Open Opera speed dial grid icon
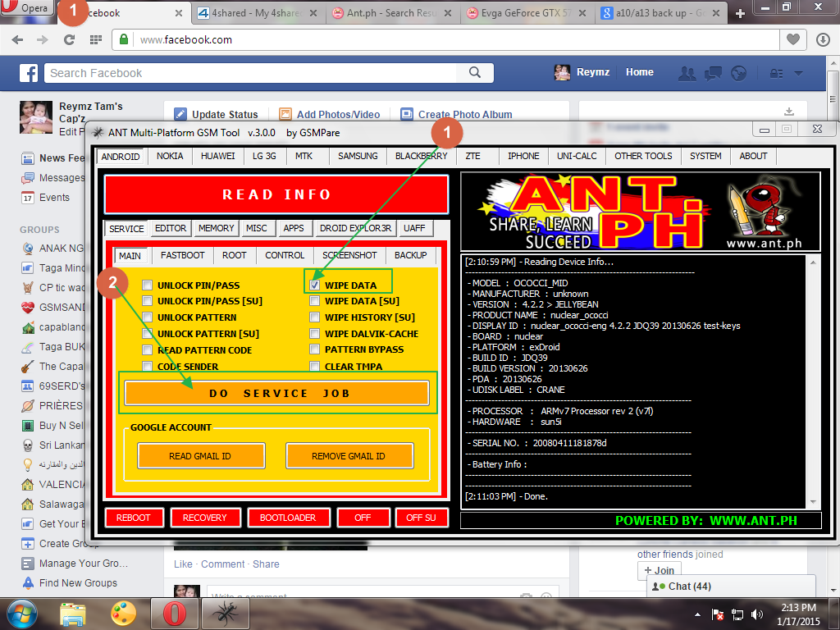The image size is (840, 630). click(96, 40)
